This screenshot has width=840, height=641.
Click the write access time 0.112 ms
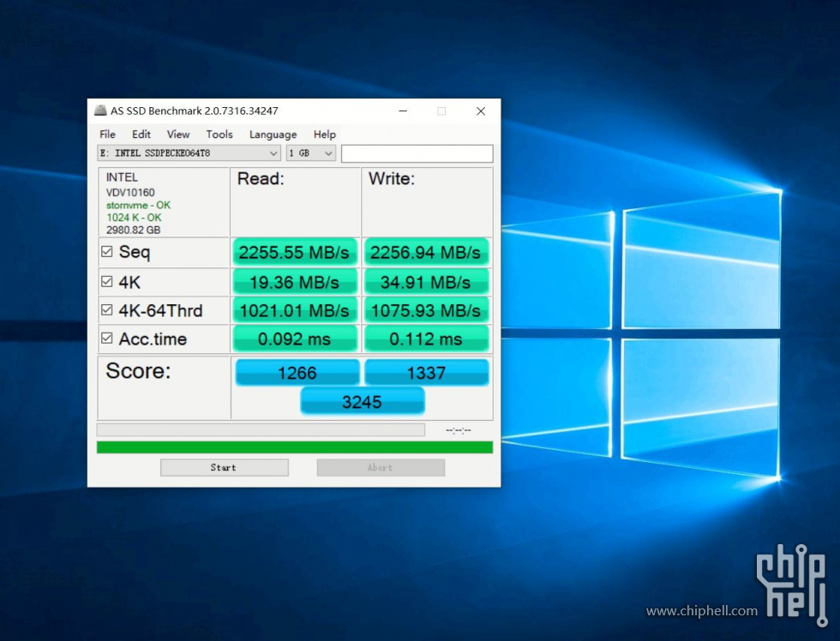pyautogui.click(x=426, y=339)
